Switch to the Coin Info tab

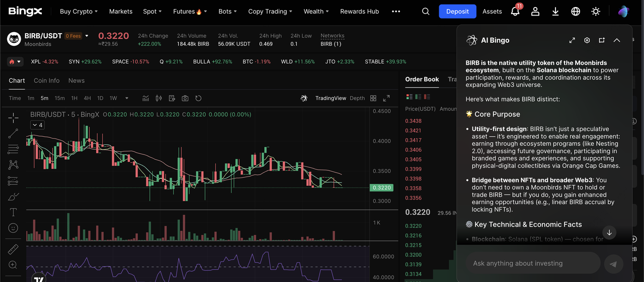click(46, 80)
